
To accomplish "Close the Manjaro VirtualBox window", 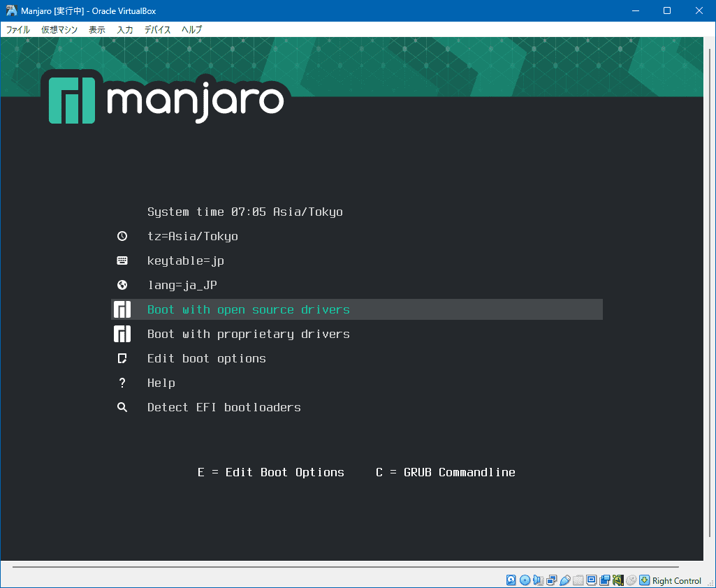I will pyautogui.click(x=699, y=10).
